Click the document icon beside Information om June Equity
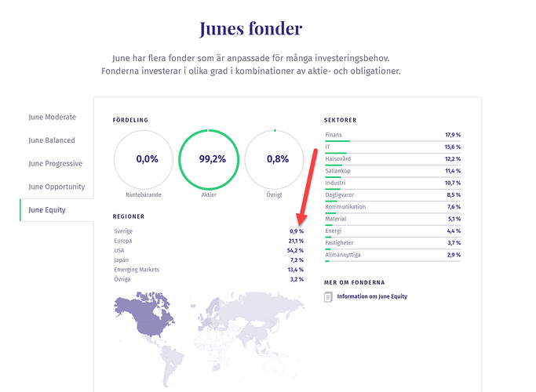Screen dimensions: 536x392 tap(329, 296)
